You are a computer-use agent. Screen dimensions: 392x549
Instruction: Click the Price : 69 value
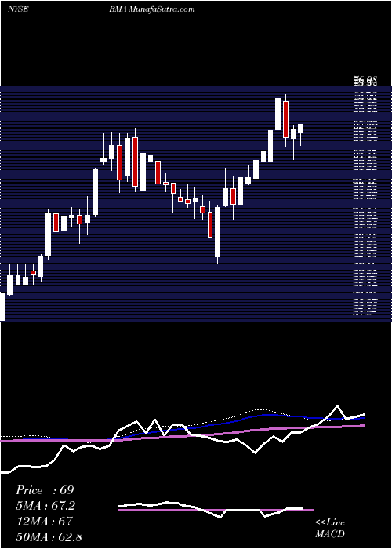tap(45, 490)
